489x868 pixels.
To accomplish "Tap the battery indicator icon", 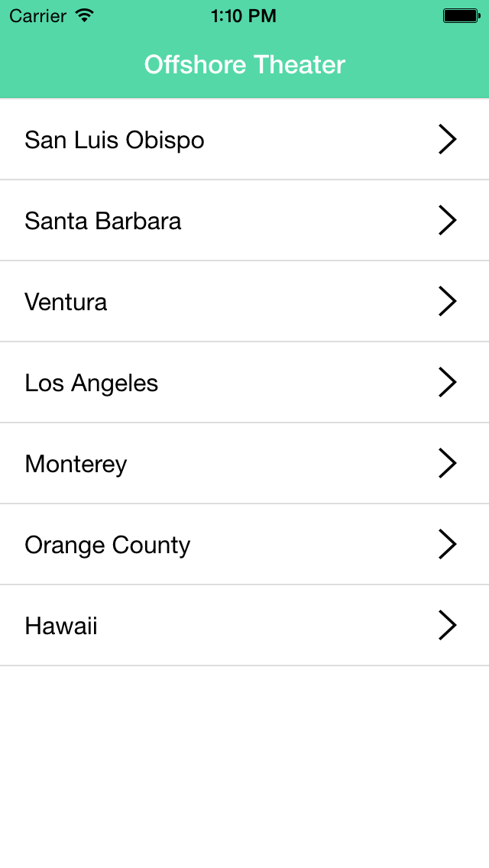I will (x=461, y=15).
